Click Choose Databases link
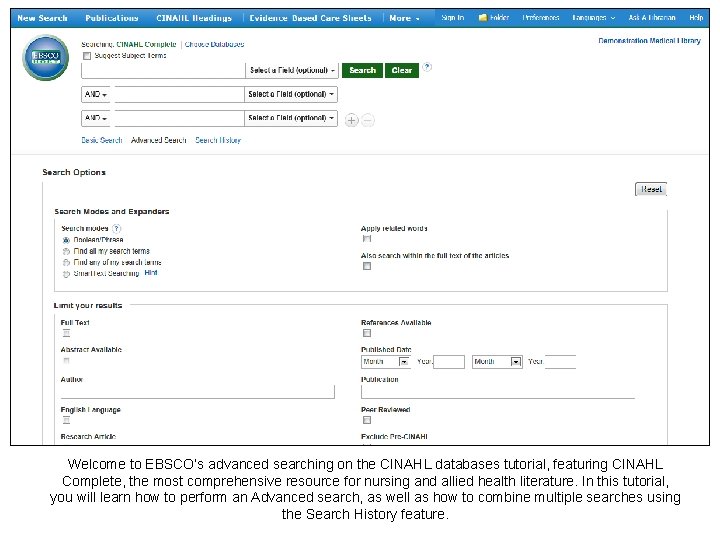 point(214,44)
